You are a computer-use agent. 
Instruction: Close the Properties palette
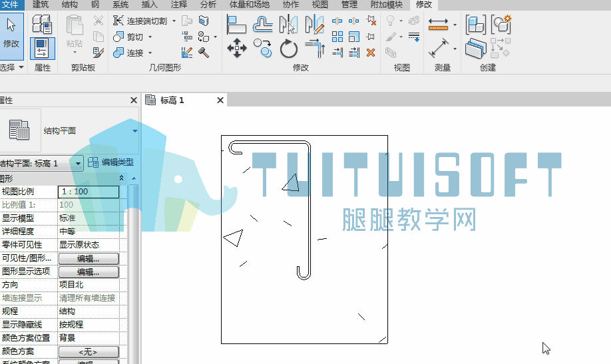click(134, 100)
